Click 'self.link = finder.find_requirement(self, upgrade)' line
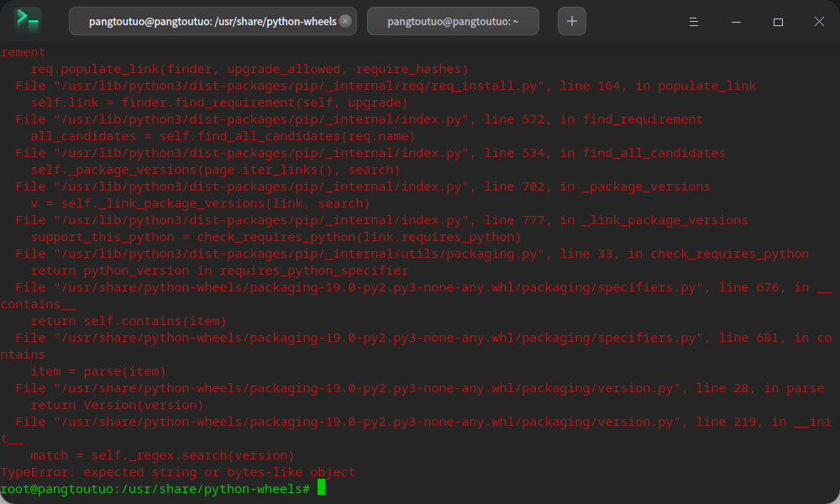Image resolution: width=840 pixels, height=504 pixels. (219, 102)
